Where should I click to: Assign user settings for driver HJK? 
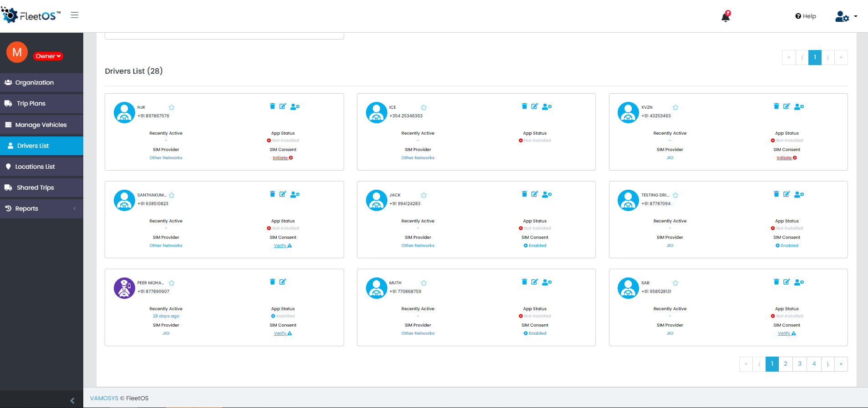click(x=295, y=106)
